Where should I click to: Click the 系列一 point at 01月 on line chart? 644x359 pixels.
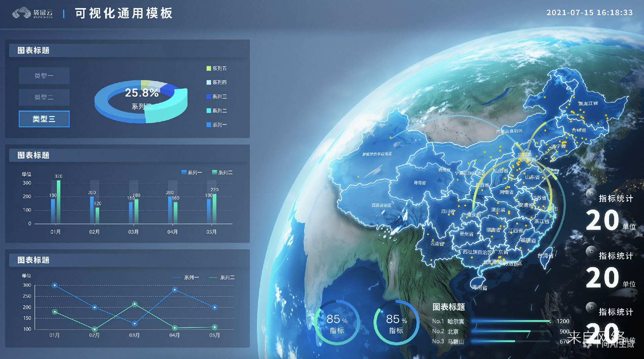55,285
